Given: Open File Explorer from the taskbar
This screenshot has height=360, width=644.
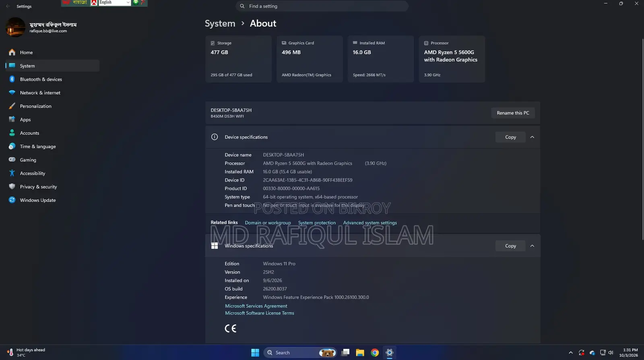Looking at the screenshot, I should coord(360,353).
